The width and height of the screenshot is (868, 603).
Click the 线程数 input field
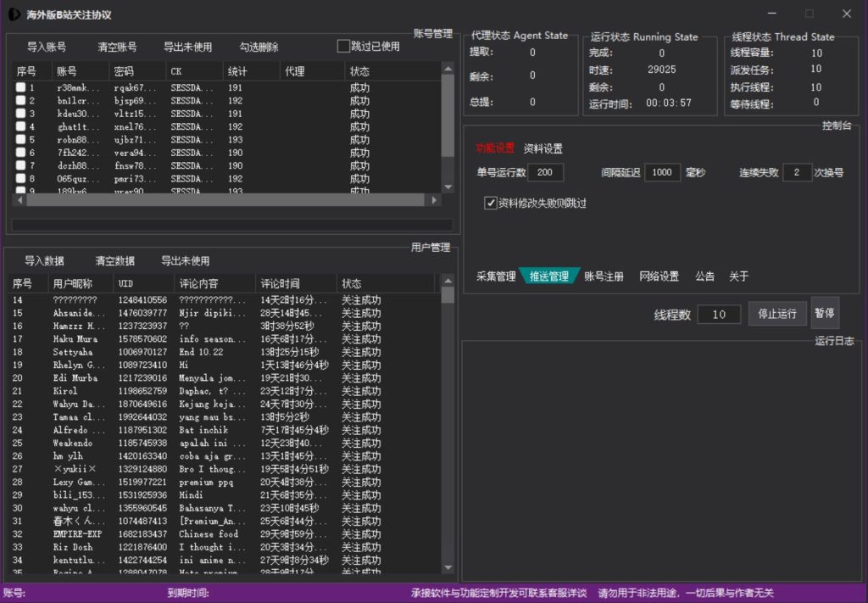pyautogui.click(x=719, y=315)
